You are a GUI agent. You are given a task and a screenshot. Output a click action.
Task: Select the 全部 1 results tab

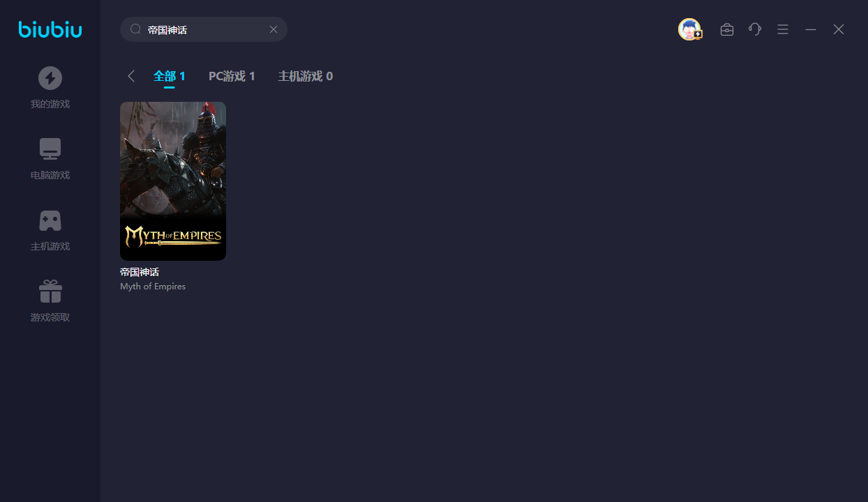[170, 76]
